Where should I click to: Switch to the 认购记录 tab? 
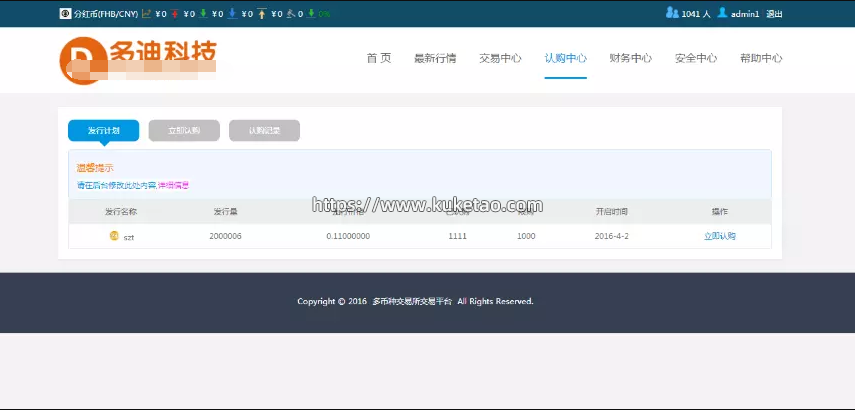[x=264, y=131]
